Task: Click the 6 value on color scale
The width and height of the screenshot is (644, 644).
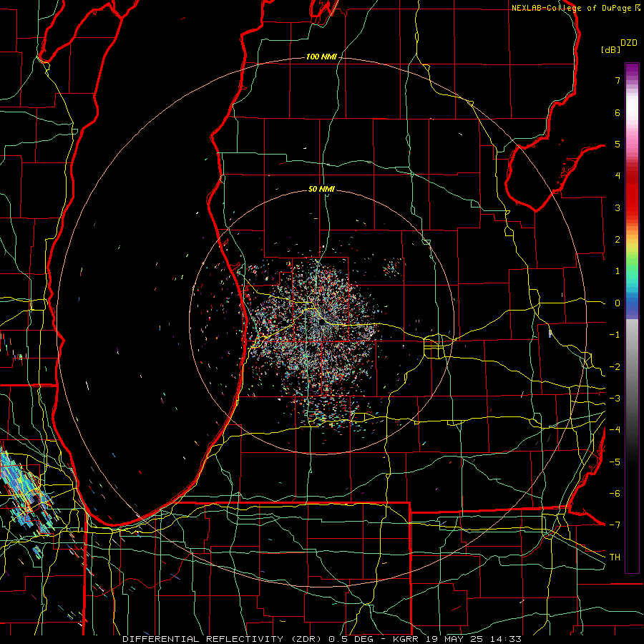Action: pos(618,112)
